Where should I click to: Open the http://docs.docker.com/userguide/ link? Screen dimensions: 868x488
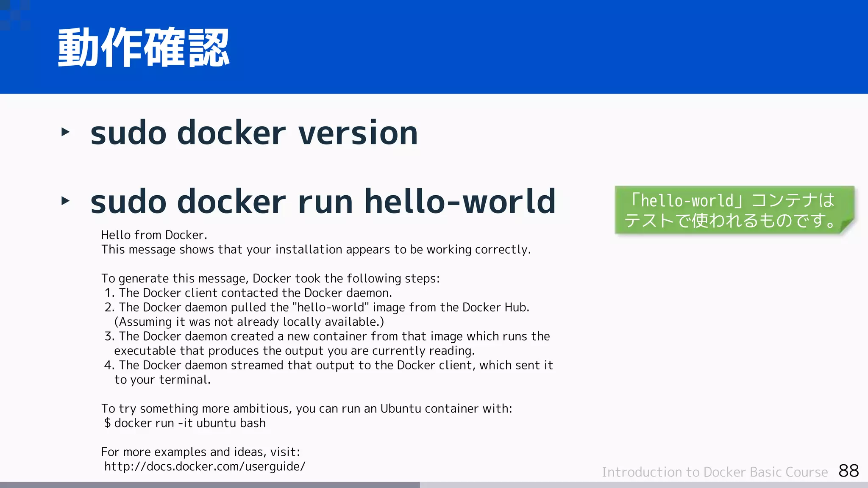(205, 466)
